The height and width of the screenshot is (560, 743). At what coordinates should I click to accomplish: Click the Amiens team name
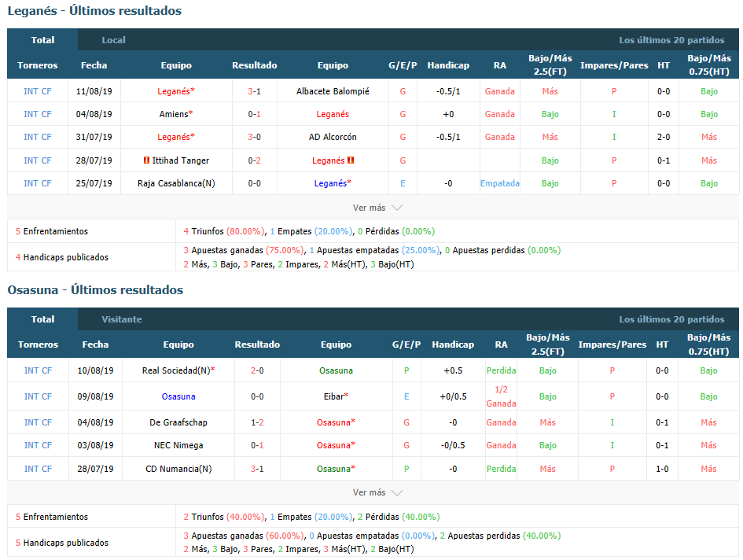[x=174, y=114]
